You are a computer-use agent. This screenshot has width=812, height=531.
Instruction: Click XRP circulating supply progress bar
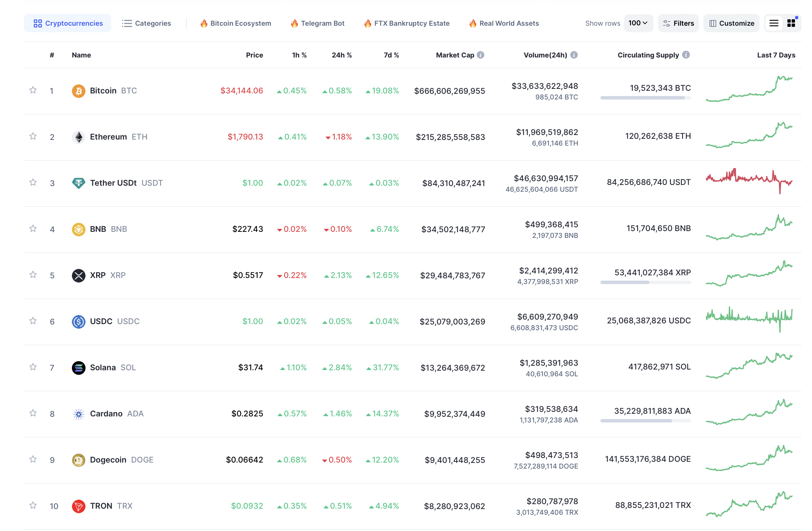click(x=646, y=283)
